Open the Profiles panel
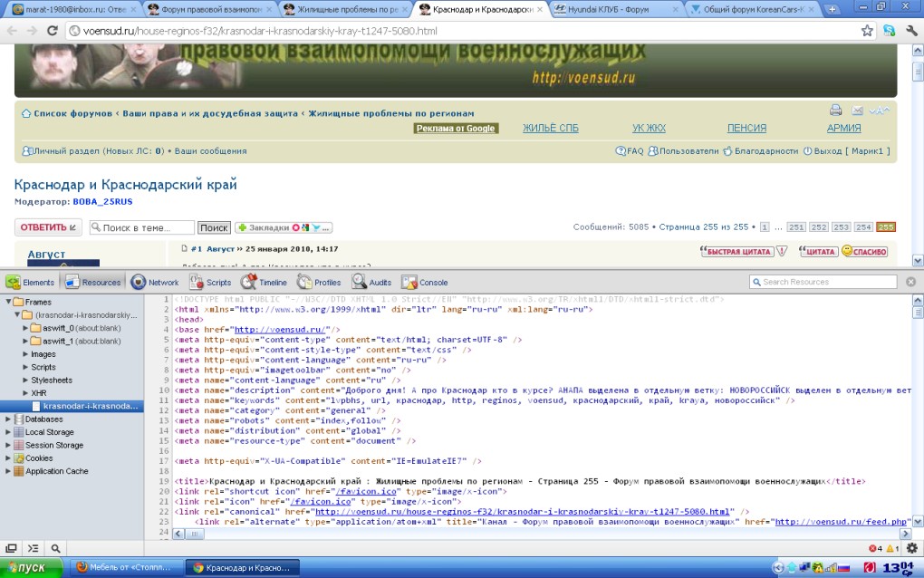Screen dimensions: 924x578 tap(318, 283)
